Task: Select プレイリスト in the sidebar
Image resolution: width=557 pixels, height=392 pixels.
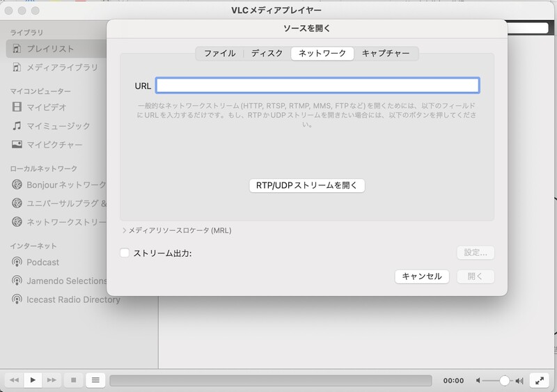Action: [50, 49]
